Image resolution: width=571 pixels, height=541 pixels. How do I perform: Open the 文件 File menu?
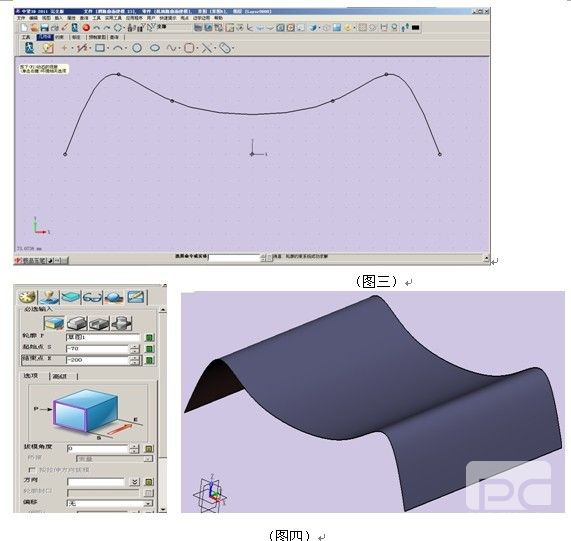(21, 17)
